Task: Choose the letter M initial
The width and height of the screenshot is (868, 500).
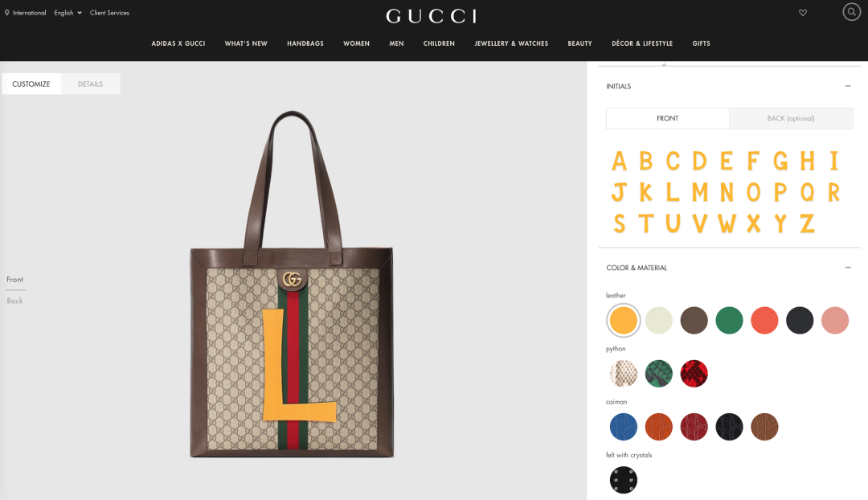Action: 700,193
